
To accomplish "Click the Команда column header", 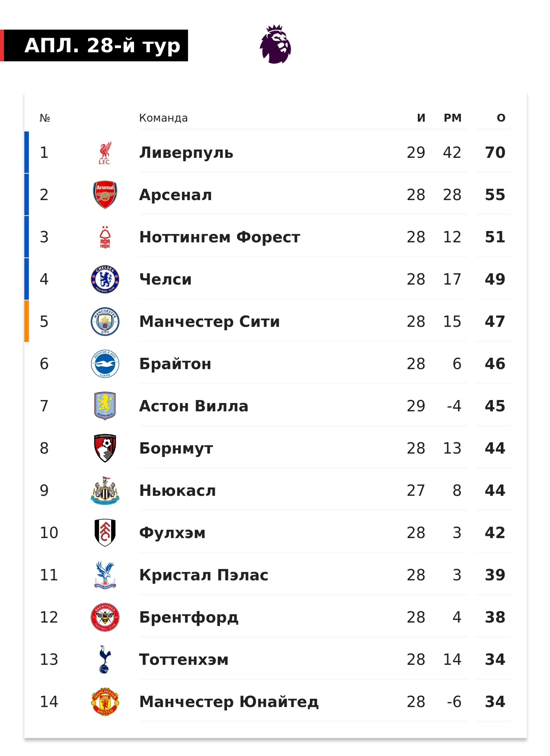I will (163, 118).
